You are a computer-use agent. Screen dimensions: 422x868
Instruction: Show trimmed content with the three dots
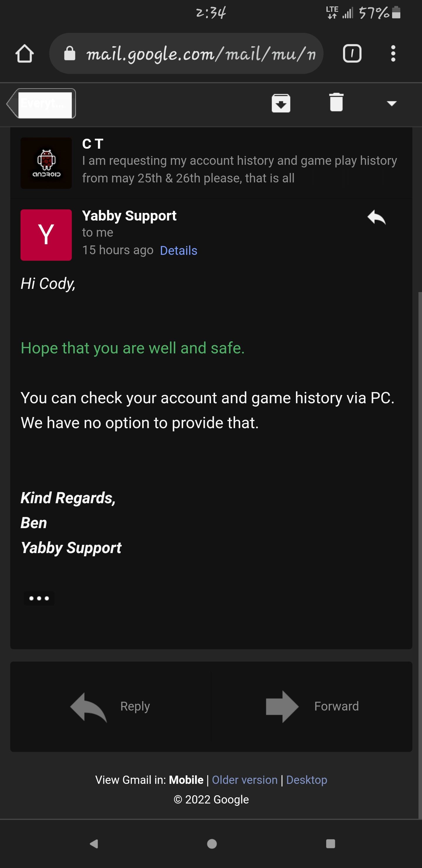(39, 599)
